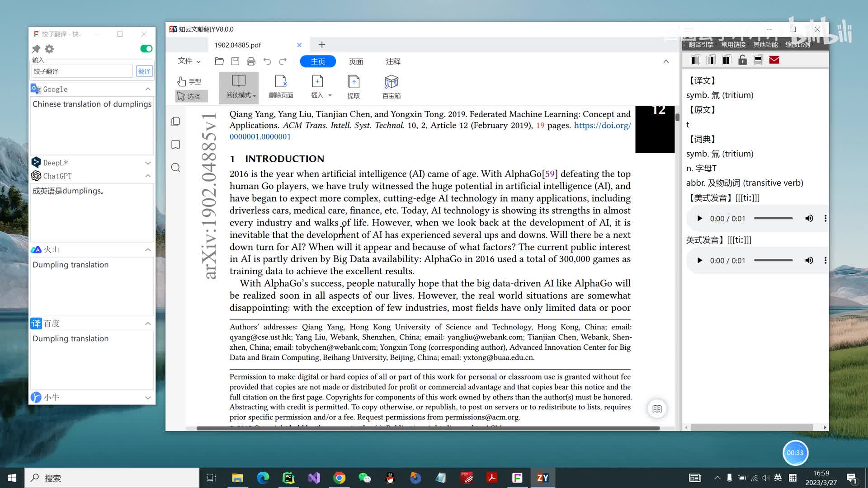The width and height of the screenshot is (868, 488).
Task: Select the 手型 hand tool mode
Action: pos(189,81)
